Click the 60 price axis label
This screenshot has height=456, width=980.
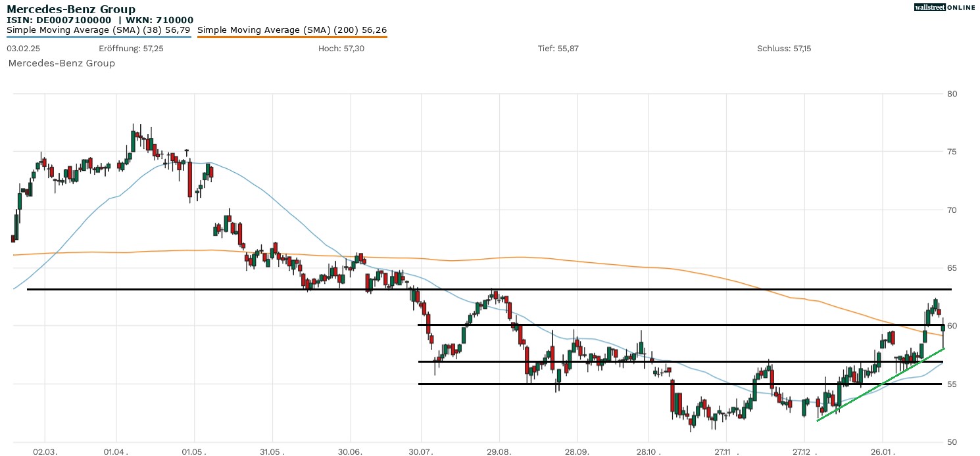click(952, 326)
